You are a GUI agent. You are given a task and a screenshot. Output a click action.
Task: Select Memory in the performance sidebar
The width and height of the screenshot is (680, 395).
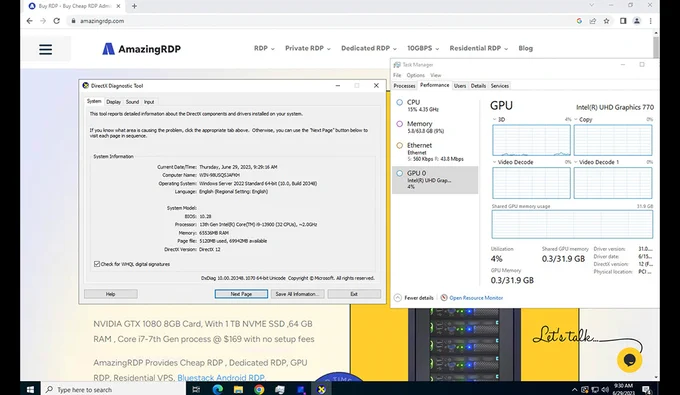435,127
